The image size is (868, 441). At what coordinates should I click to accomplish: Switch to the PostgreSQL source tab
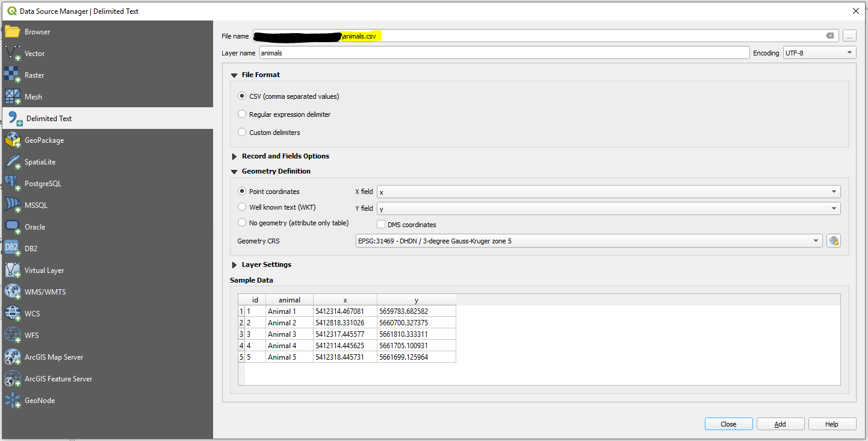pos(108,184)
